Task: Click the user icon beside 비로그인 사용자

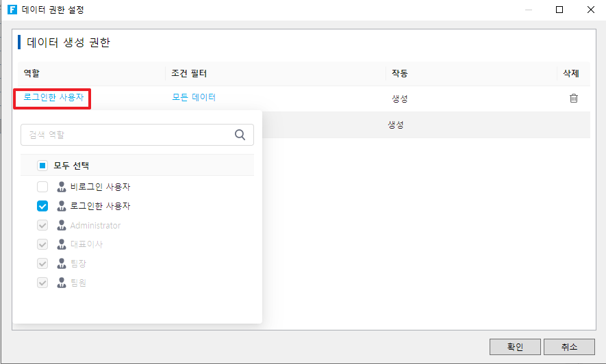Action: pyautogui.click(x=62, y=187)
